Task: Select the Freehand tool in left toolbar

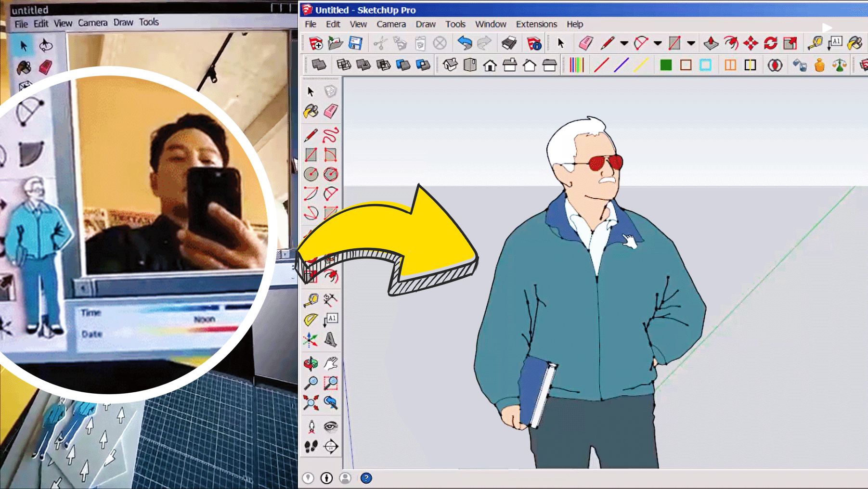Action: click(331, 135)
